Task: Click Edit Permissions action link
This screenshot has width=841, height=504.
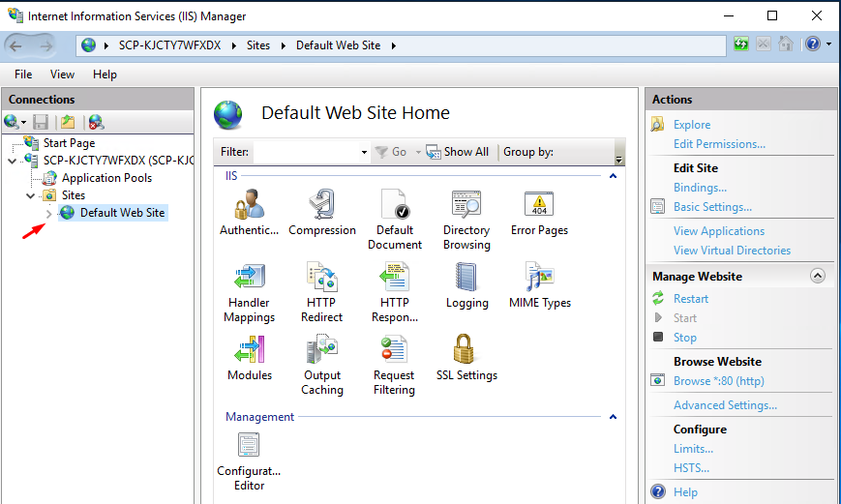Action: (x=719, y=144)
